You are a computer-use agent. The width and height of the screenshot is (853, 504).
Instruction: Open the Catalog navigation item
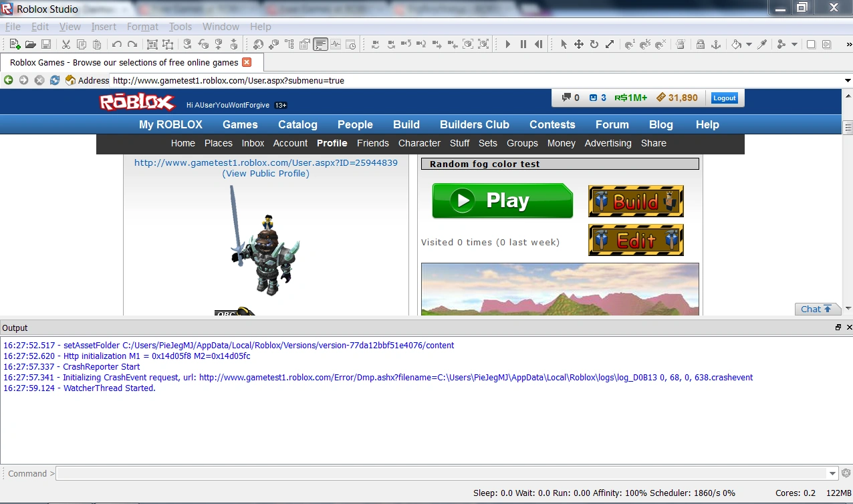[297, 124]
